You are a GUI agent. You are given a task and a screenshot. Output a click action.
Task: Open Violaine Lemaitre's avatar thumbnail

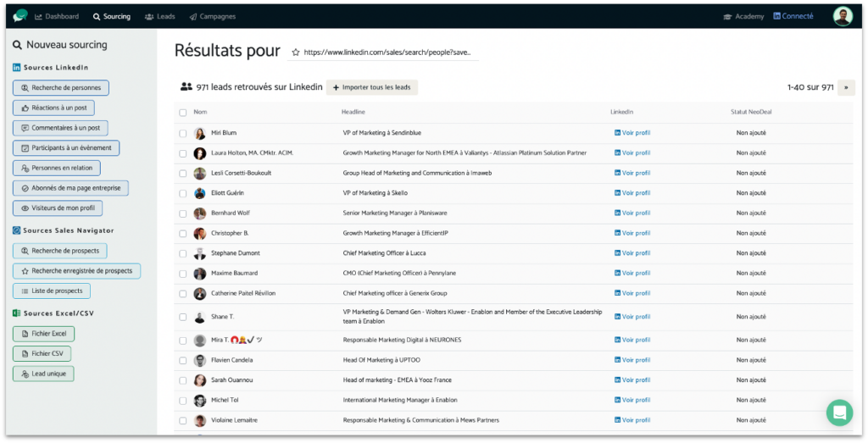coord(200,420)
